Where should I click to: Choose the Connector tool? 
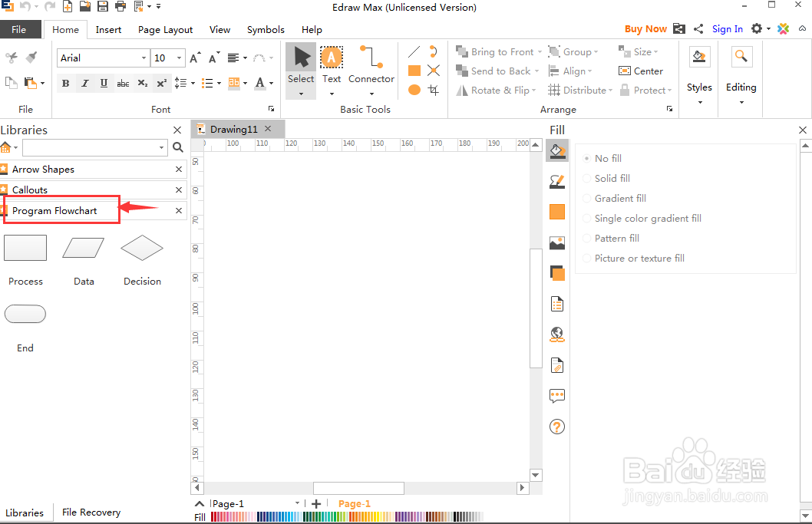click(371, 71)
